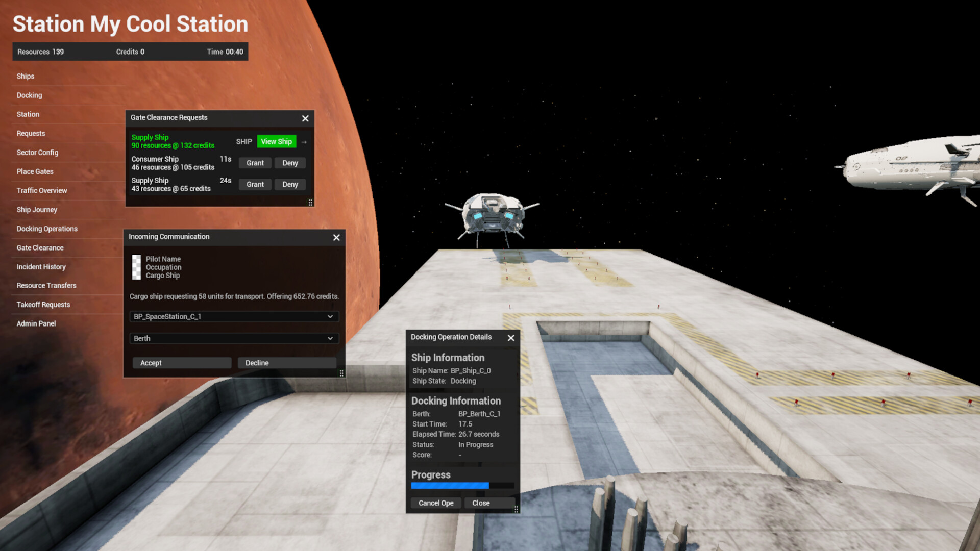Grant clearance to the Consumer Ship

[x=255, y=163]
